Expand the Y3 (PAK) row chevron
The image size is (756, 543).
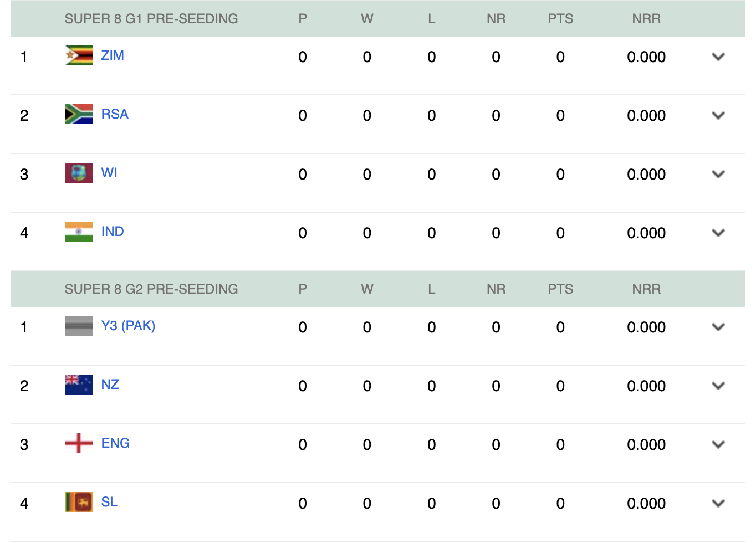click(x=718, y=327)
